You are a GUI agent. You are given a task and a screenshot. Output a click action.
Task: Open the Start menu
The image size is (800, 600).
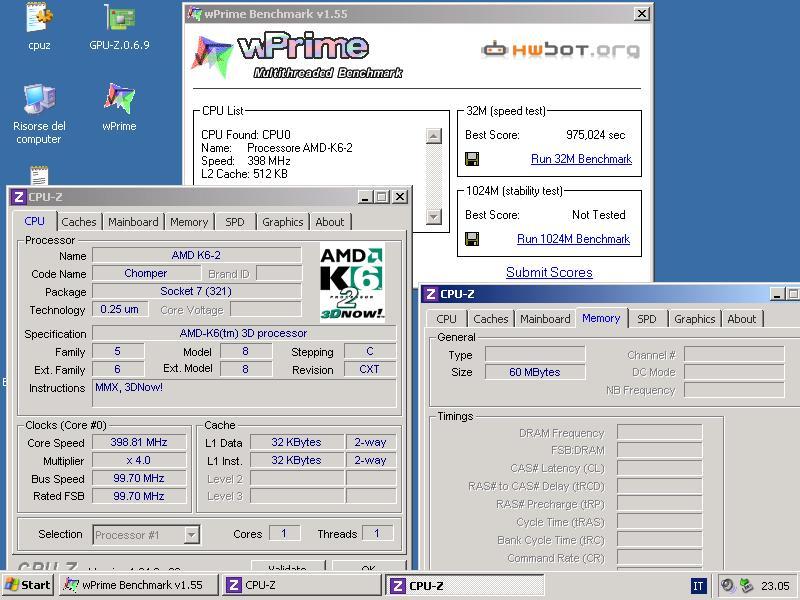[29, 585]
